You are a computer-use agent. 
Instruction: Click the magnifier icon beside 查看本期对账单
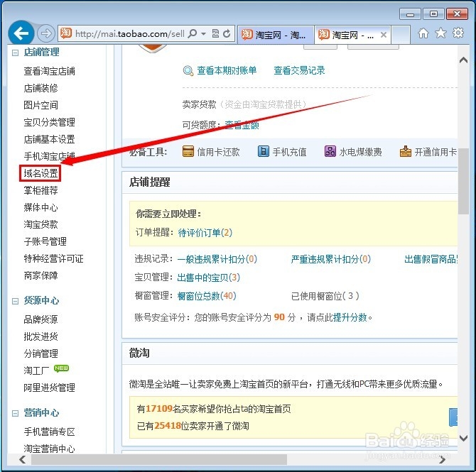pos(188,71)
